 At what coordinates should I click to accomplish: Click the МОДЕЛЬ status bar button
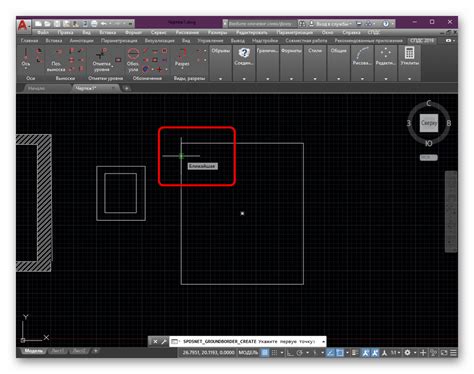[248, 352]
